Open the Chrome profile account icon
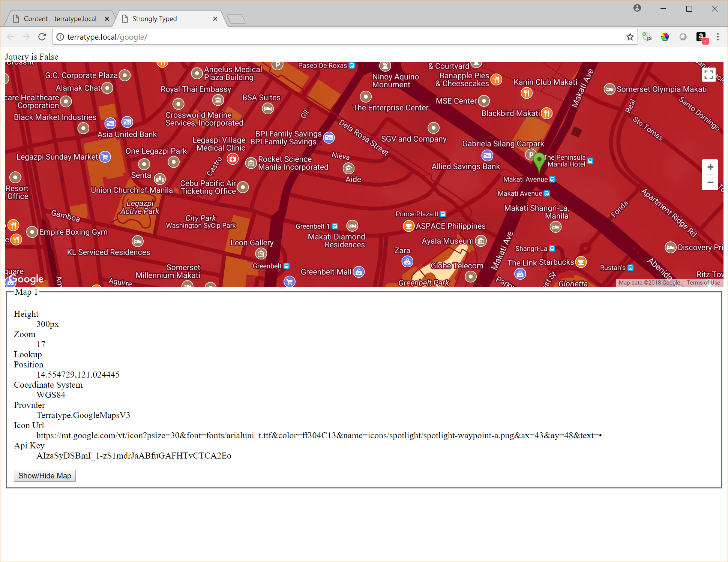The height and width of the screenshot is (562, 728). pos(637,8)
